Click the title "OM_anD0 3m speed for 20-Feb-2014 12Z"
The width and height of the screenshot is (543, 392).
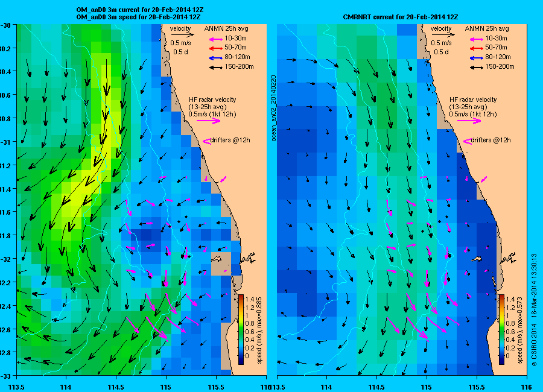click(x=138, y=17)
